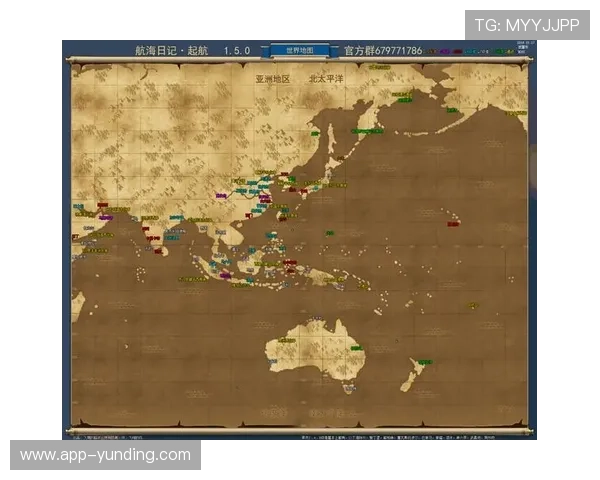Click green port marker on Australia's east coast
Image resolution: width=600 pixels, height=480 pixels.
pyautogui.click(x=359, y=349)
